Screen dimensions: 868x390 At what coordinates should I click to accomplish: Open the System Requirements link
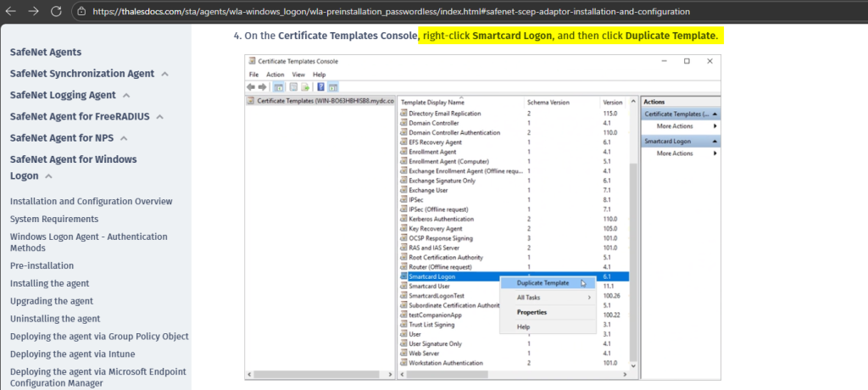click(x=53, y=219)
